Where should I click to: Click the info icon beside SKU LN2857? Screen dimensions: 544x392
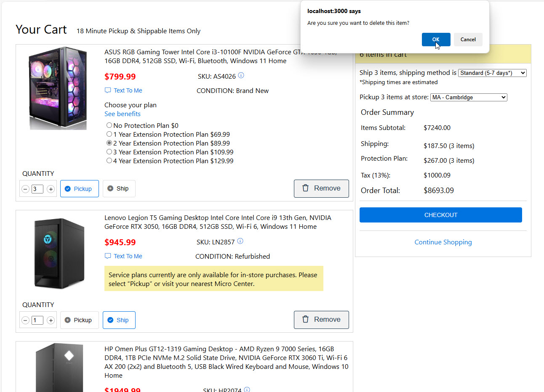[x=240, y=241]
